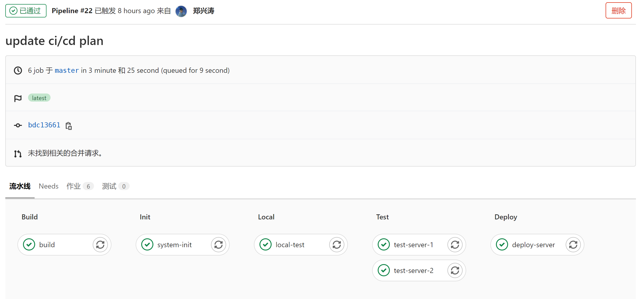Click the clock duration icon
644x299 pixels.
pyautogui.click(x=18, y=71)
